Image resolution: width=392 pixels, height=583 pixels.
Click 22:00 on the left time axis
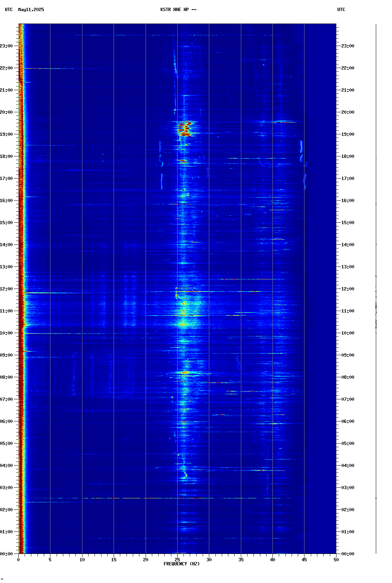click(6, 68)
